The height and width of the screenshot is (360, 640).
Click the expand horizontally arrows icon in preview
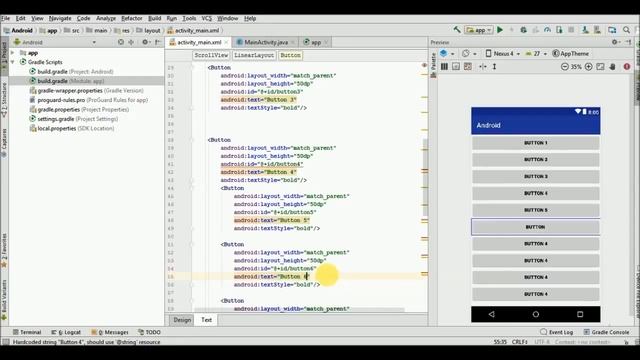482,67
